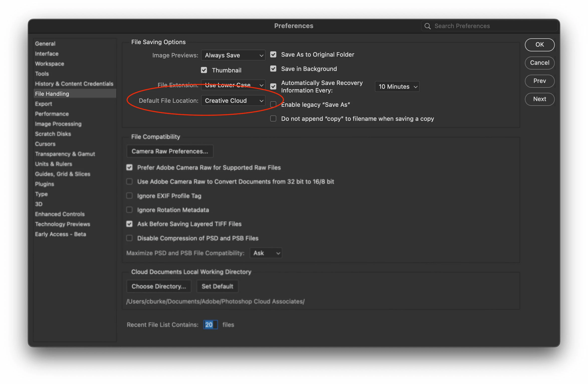Open the 10 Minutes recovery interval dropdown

pos(397,86)
